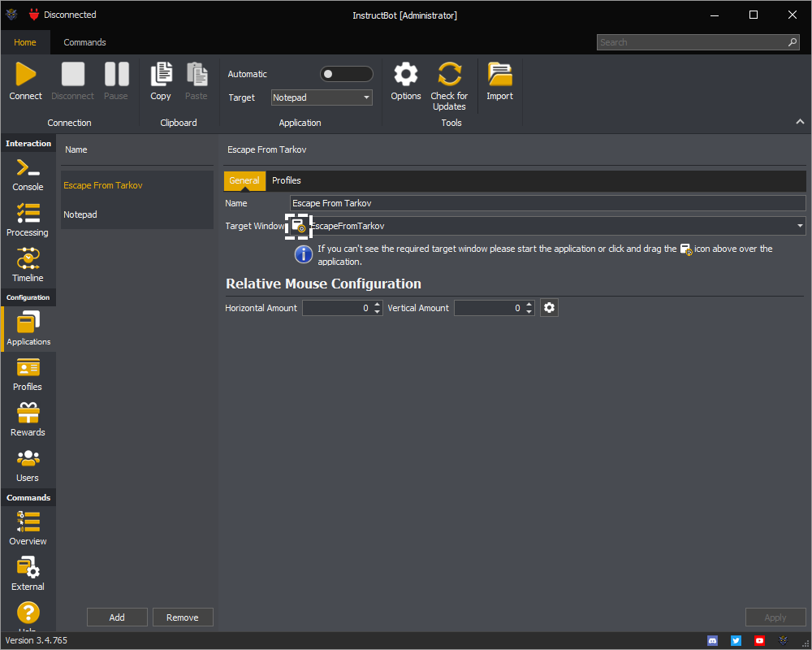Screen dimensions: 812x650
Task: Toggle the Automatic switch
Action: click(x=346, y=74)
